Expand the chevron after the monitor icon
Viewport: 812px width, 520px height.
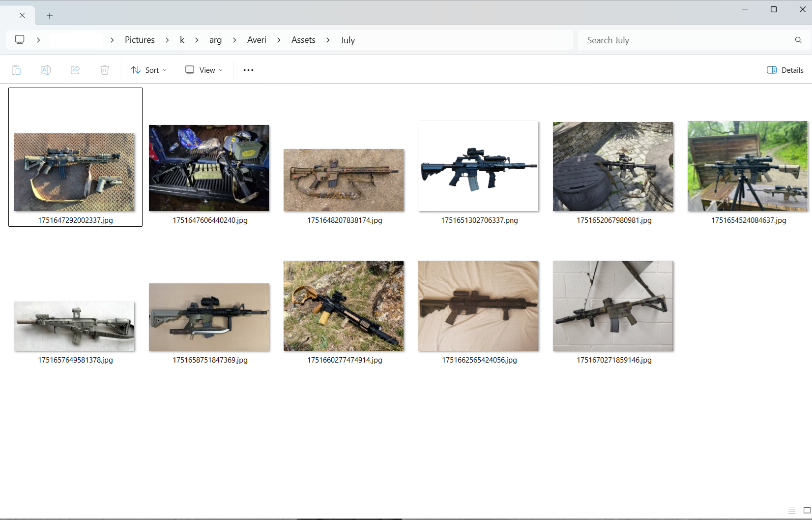click(x=38, y=40)
